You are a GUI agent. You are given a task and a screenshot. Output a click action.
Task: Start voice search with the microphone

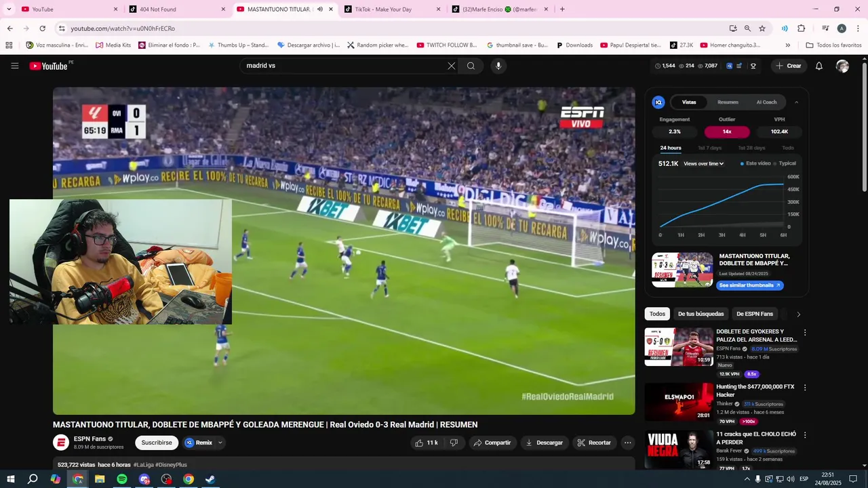[x=498, y=66]
